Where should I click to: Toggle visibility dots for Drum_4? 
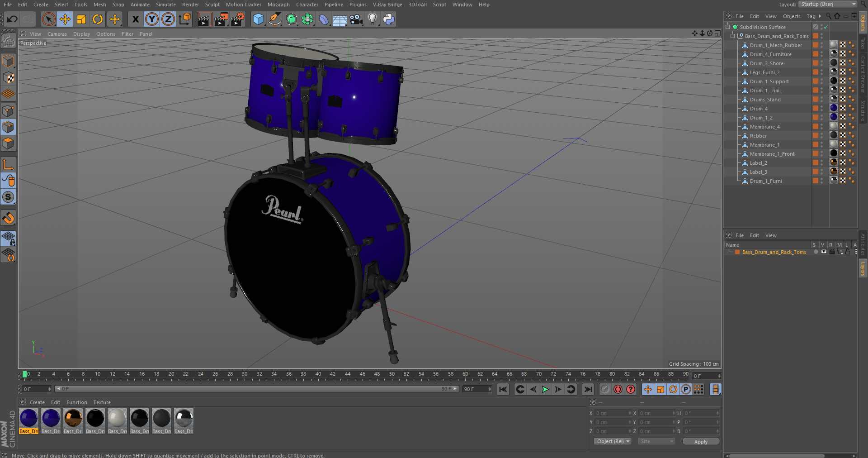click(x=822, y=109)
